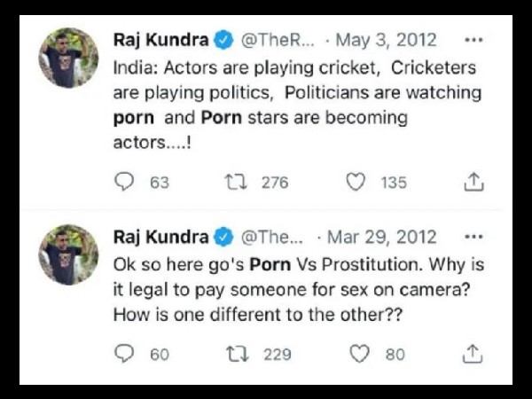Screen dimensions: 532x399
Task: Open more options on the May 3 tweet
Action: coord(474,41)
